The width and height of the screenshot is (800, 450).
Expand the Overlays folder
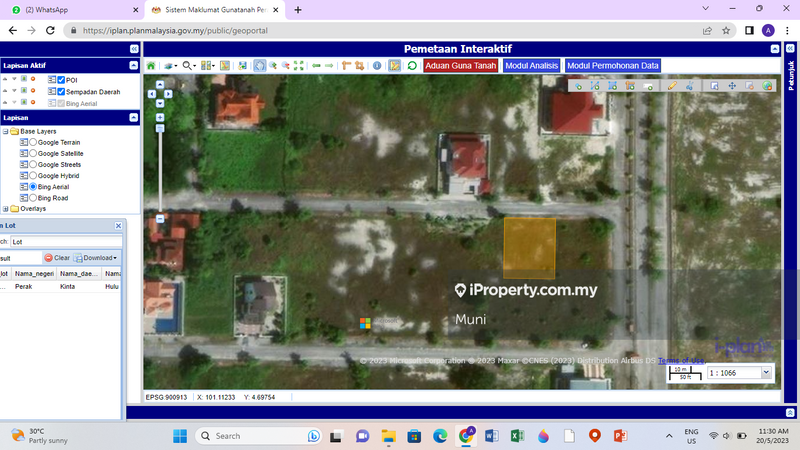point(4,209)
